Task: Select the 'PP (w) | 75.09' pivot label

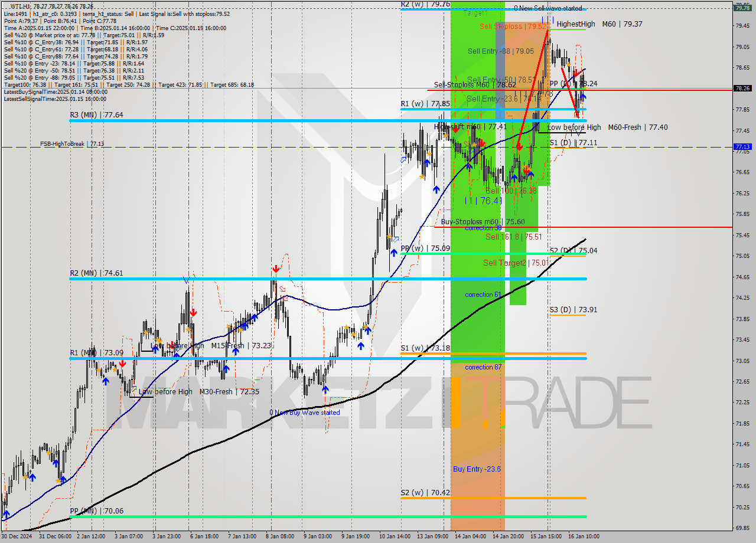Action: point(425,248)
